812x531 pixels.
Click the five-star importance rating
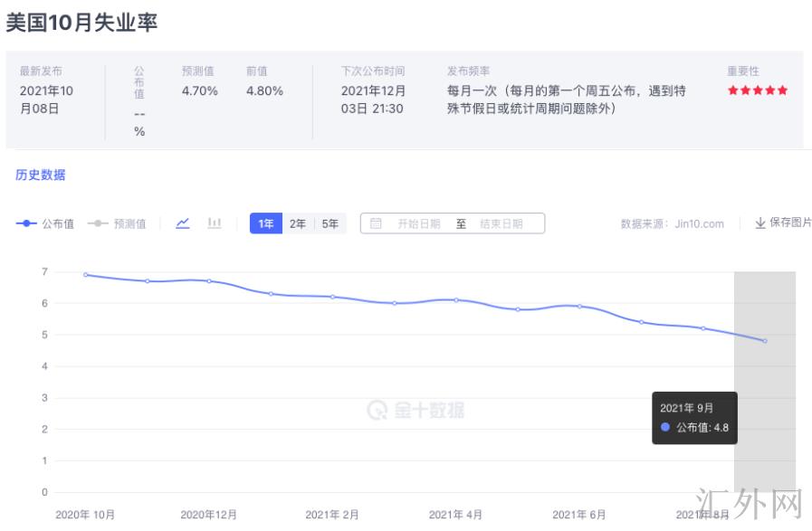pos(758,90)
